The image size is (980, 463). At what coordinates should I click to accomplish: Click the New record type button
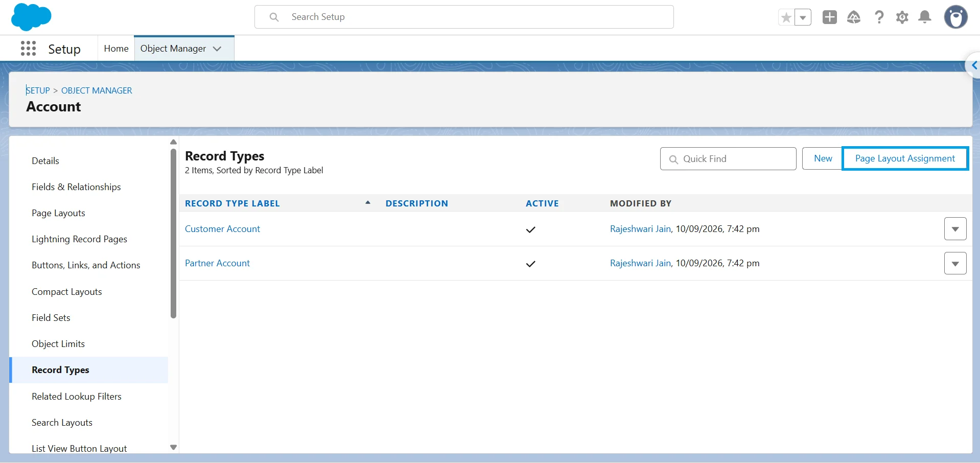point(823,158)
